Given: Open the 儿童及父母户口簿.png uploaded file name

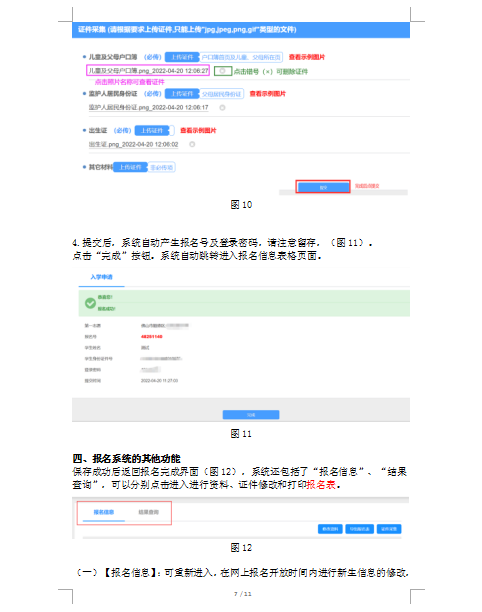Looking at the screenshot, I should [x=148, y=71].
